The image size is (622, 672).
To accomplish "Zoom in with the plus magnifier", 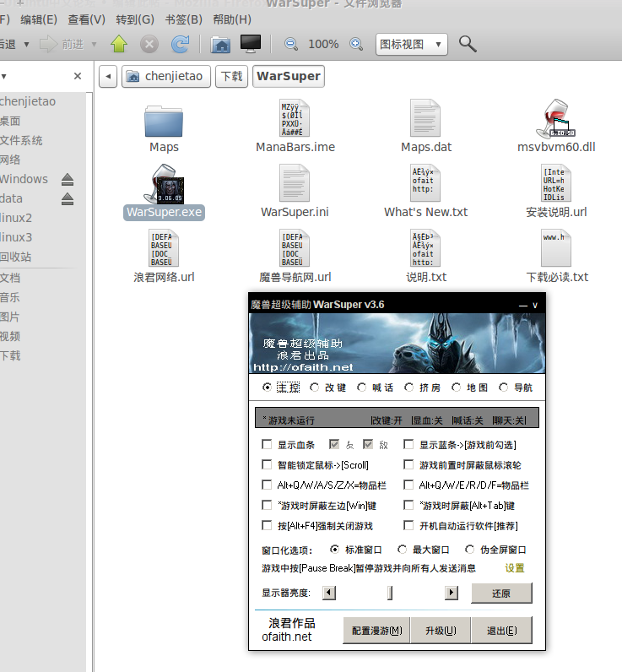I will (356, 44).
